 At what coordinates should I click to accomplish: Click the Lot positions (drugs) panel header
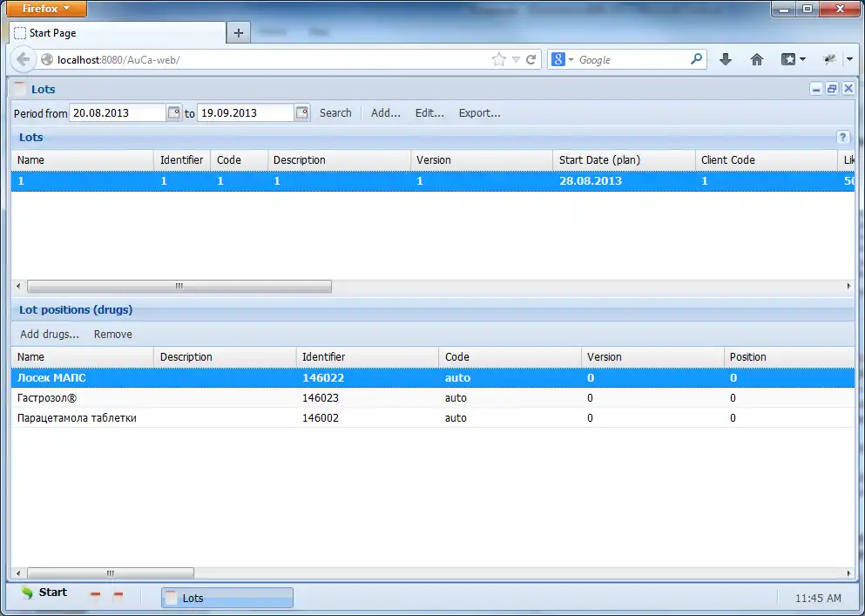pyautogui.click(x=433, y=309)
